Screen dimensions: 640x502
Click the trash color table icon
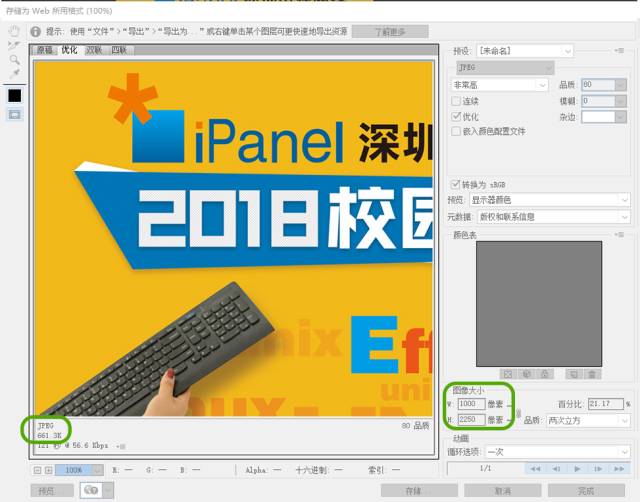coord(592,374)
